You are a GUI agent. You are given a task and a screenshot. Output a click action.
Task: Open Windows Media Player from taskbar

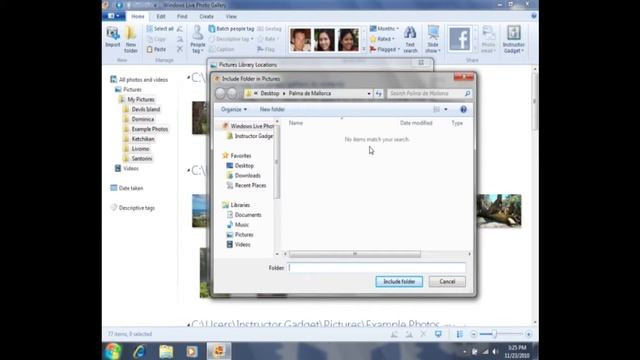(192, 351)
